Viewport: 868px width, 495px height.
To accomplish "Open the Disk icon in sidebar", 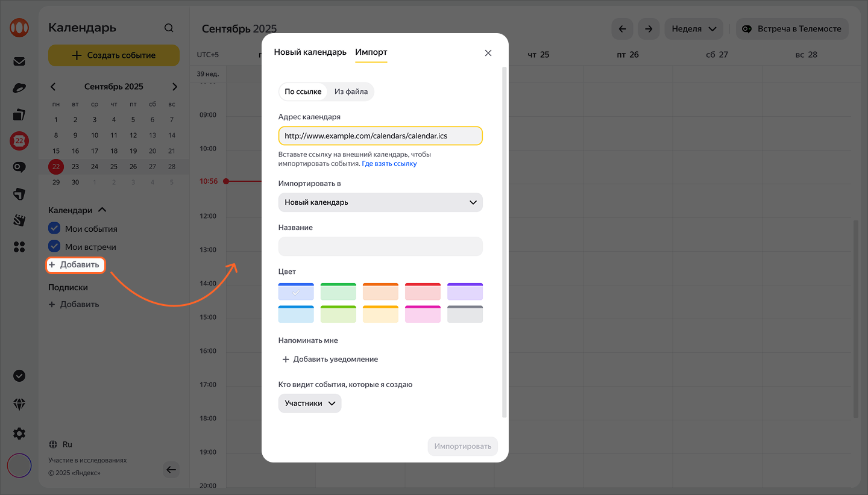I will click(x=19, y=88).
